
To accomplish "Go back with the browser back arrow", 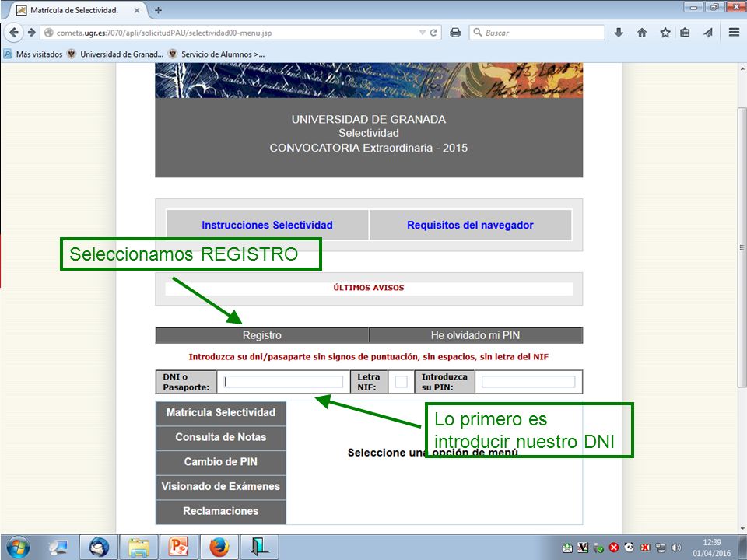I will (x=14, y=33).
